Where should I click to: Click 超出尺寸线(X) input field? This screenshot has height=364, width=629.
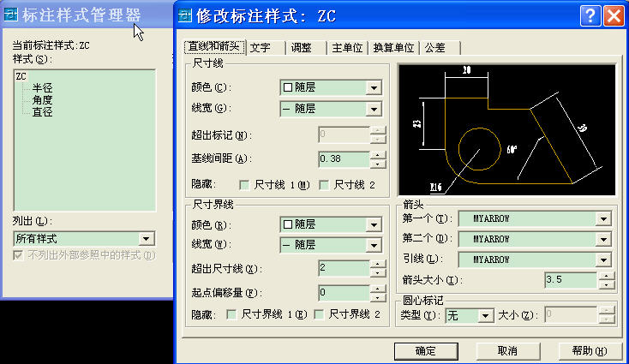click(344, 268)
